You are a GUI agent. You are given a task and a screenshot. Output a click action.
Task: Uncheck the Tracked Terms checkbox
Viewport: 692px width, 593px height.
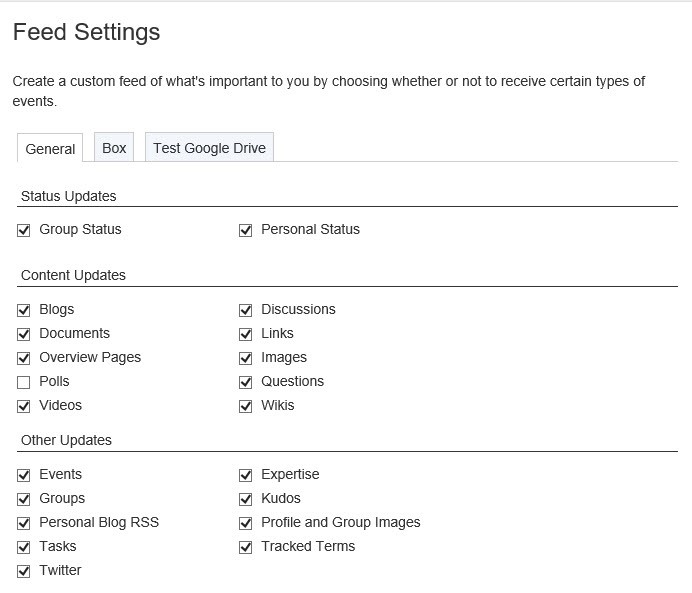coord(246,547)
